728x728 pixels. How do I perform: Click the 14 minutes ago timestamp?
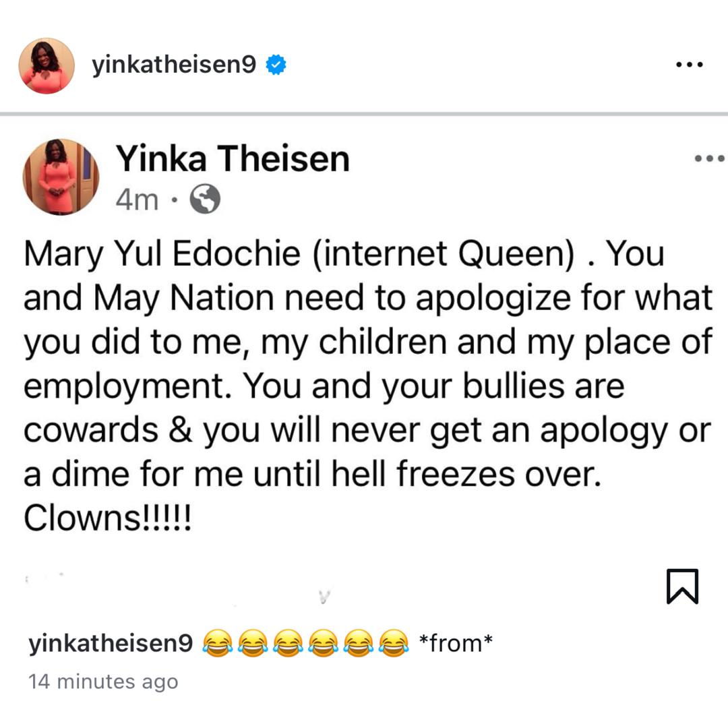(x=103, y=681)
